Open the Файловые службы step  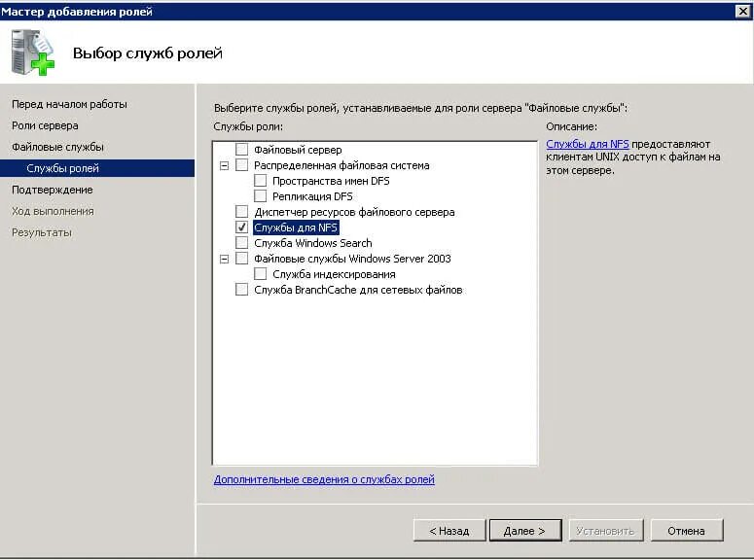pyautogui.click(x=57, y=147)
